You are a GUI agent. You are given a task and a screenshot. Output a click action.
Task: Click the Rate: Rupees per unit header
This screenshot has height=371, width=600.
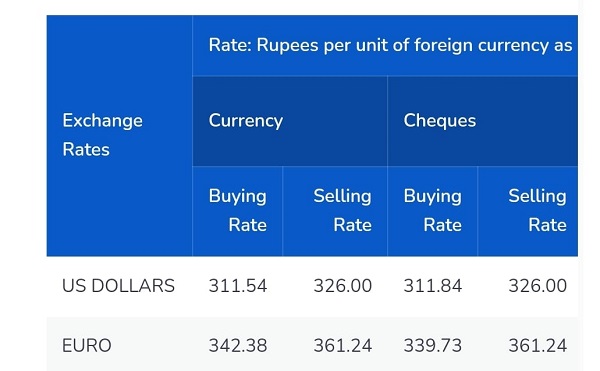[x=385, y=46]
